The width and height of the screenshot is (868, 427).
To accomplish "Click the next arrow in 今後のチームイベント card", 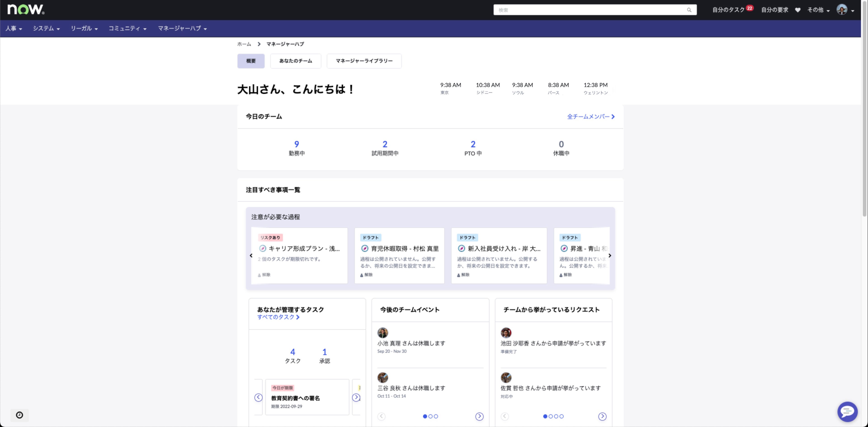I will pos(479,416).
